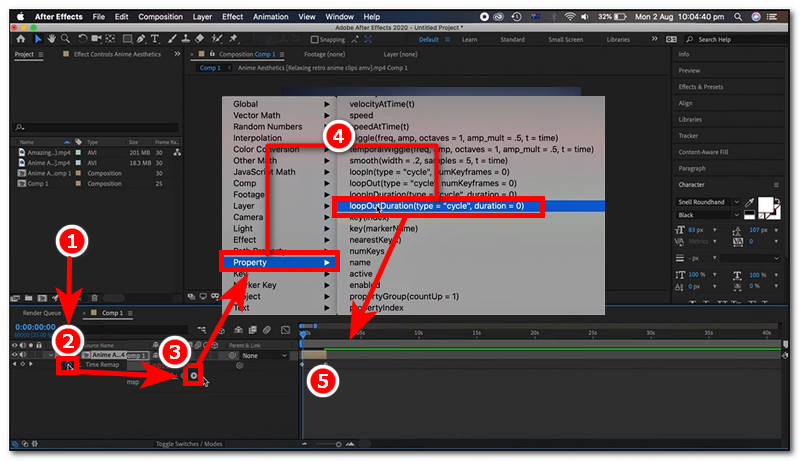Viewport: 800px width, 461px height.
Task: Open the Animation menu
Action: point(270,17)
